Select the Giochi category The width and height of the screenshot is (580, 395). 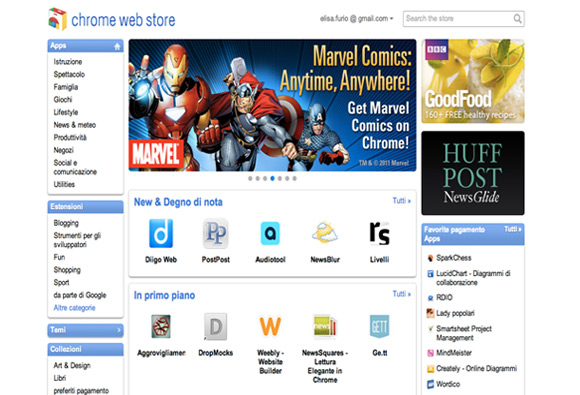[63, 99]
